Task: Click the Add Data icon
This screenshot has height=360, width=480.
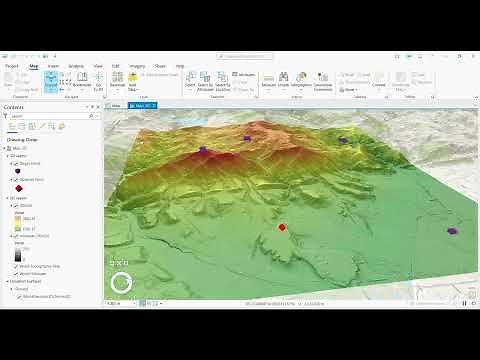Action: click(133, 77)
